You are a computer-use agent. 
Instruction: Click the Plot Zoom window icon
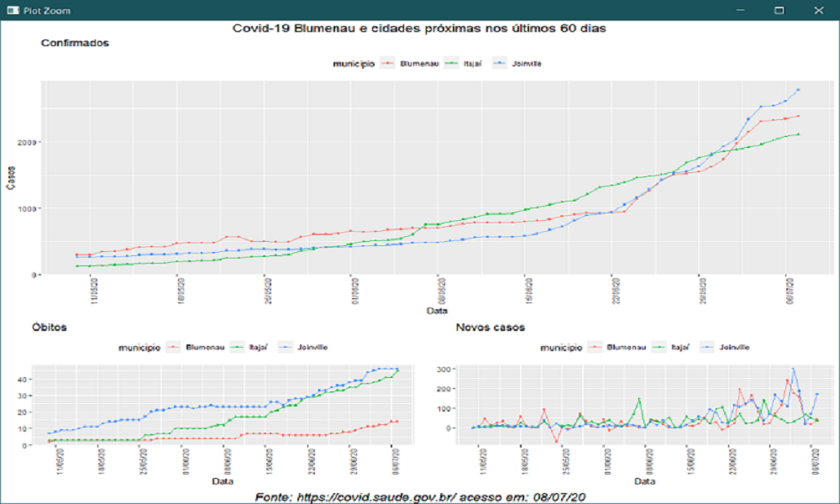coord(13,10)
